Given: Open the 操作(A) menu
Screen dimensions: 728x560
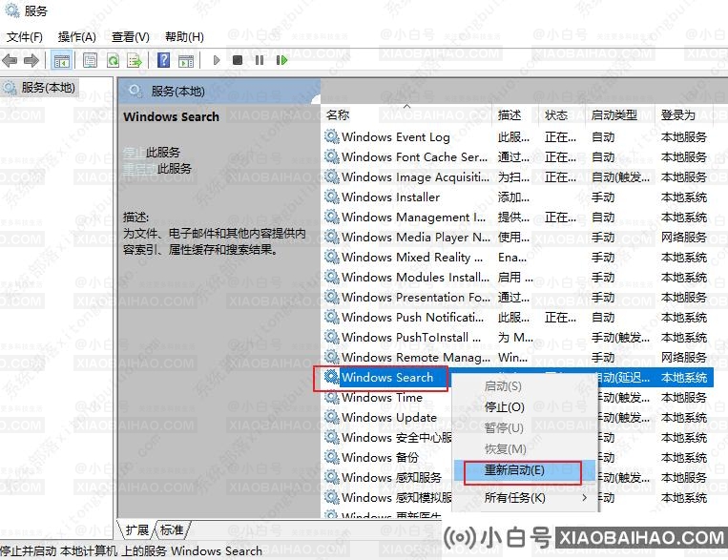Looking at the screenshot, I should pyautogui.click(x=76, y=37).
